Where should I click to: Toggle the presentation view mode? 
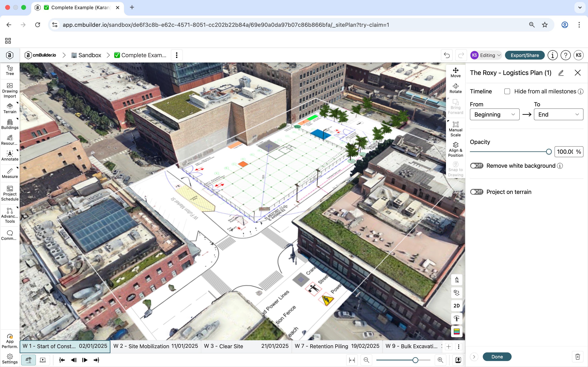point(43,360)
